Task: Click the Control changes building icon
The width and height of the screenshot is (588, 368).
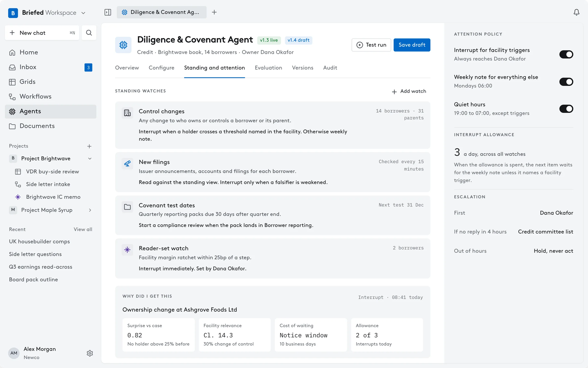Action: coord(127,113)
